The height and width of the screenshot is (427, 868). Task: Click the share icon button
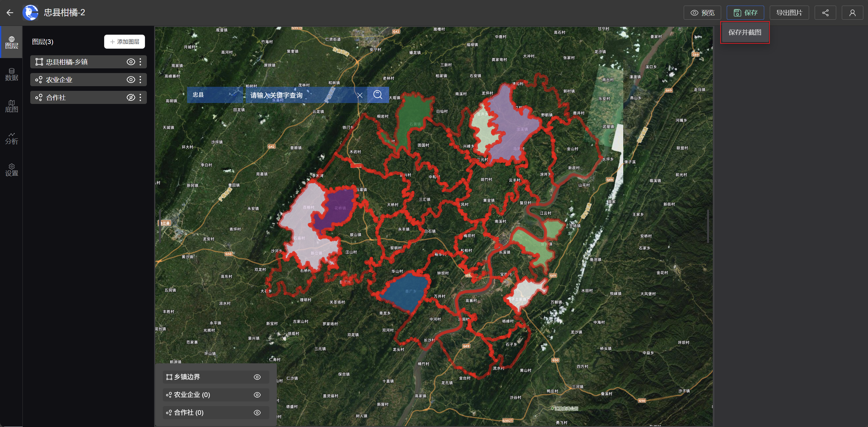825,13
